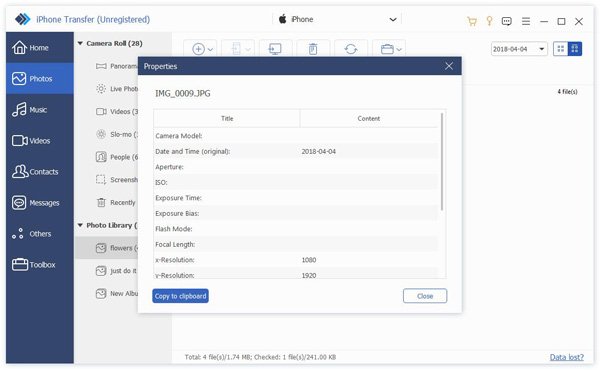Select the Camera Model row
This screenshot has height=370, width=600.
tap(296, 136)
